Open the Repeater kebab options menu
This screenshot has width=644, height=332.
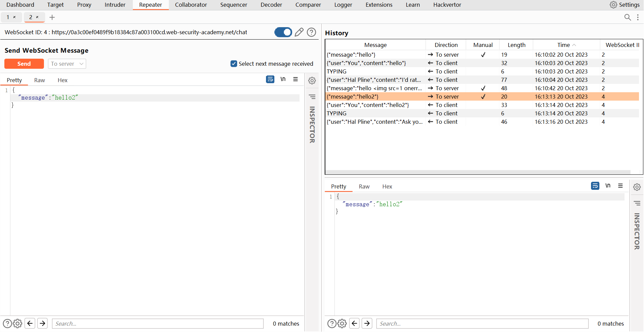(x=638, y=17)
